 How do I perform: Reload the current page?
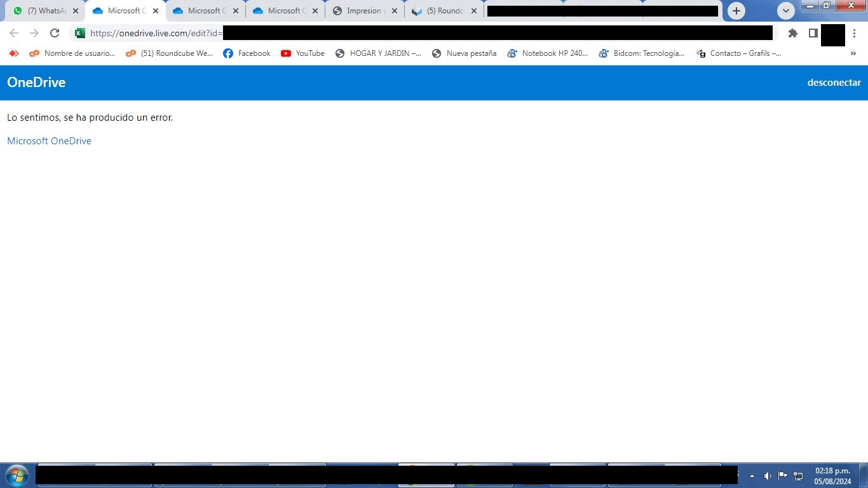55,33
